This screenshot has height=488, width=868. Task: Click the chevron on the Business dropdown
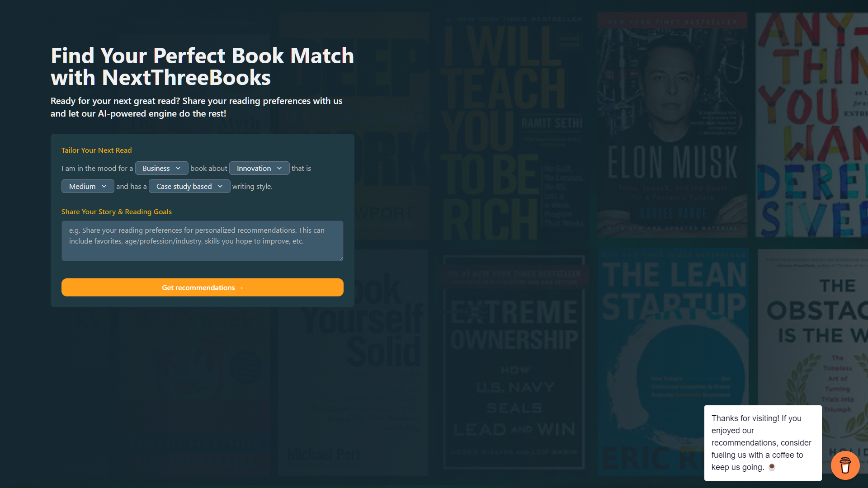179,168
